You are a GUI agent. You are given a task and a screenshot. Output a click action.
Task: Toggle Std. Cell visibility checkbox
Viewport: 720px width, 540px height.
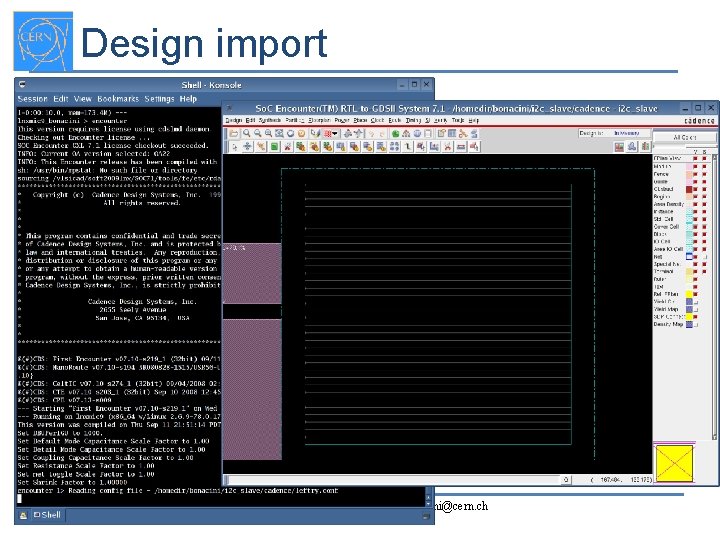[695, 219]
